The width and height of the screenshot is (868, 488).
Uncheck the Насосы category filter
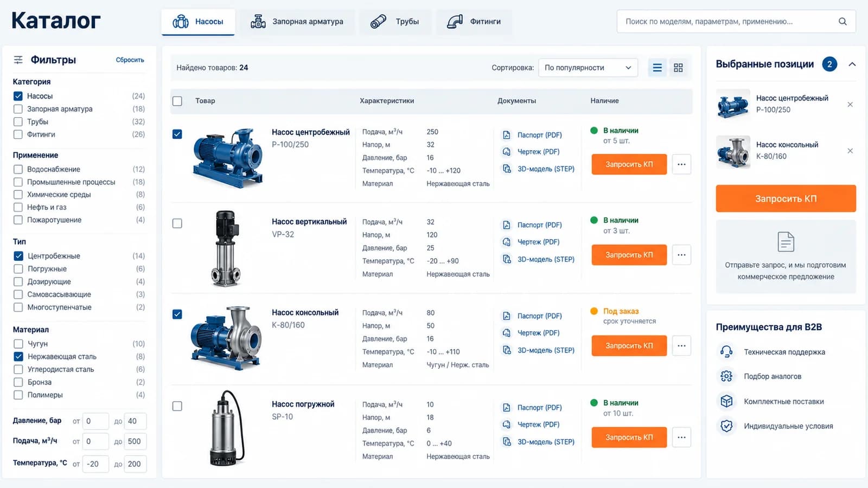click(x=18, y=96)
